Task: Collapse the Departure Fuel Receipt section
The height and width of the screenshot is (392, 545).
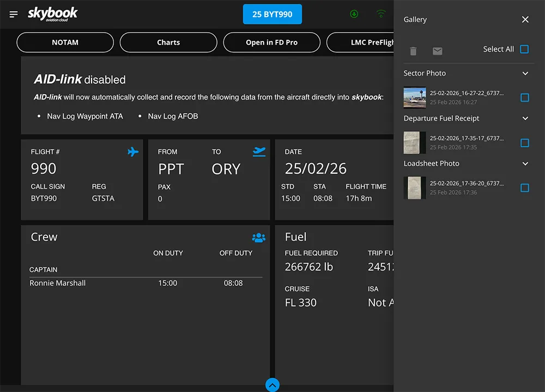Action: [x=525, y=119]
